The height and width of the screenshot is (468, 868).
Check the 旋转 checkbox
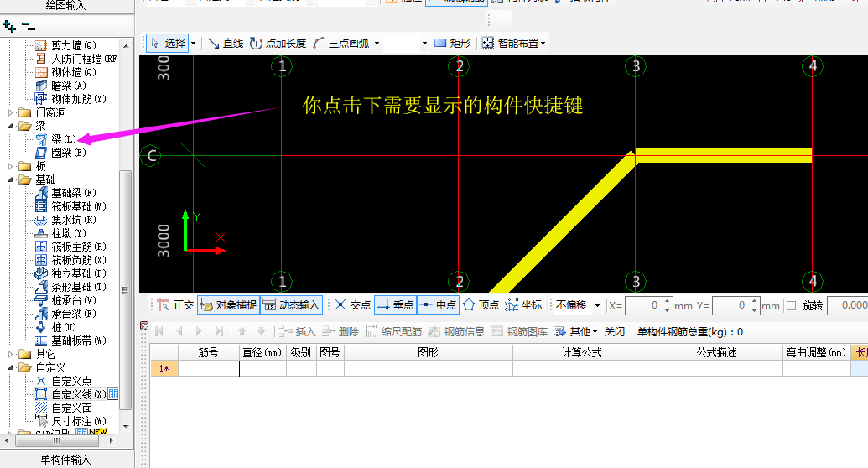[792, 306]
